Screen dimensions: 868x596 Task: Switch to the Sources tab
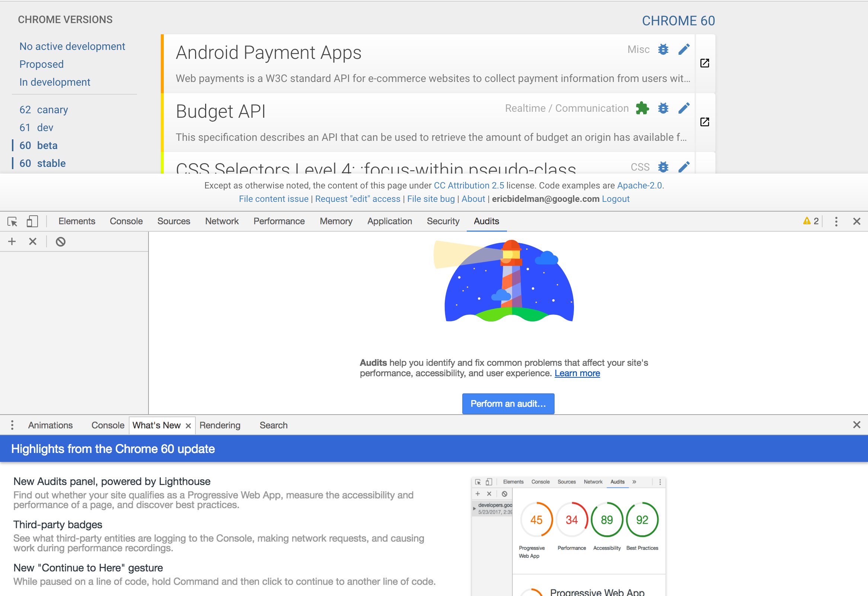click(174, 221)
